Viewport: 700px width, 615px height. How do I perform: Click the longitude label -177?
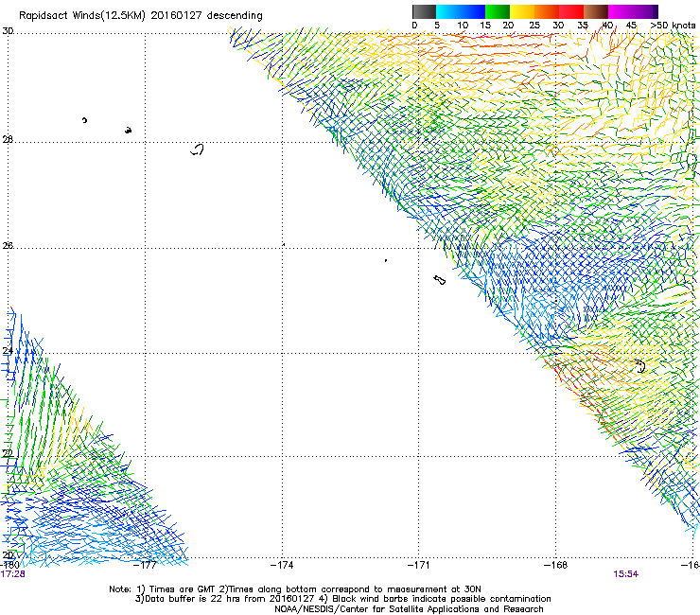[145, 565]
